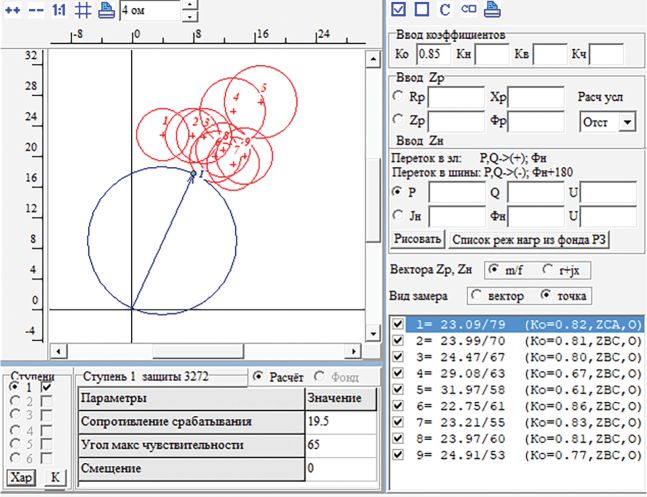Select list row 5= 31.97/58

coord(524,390)
